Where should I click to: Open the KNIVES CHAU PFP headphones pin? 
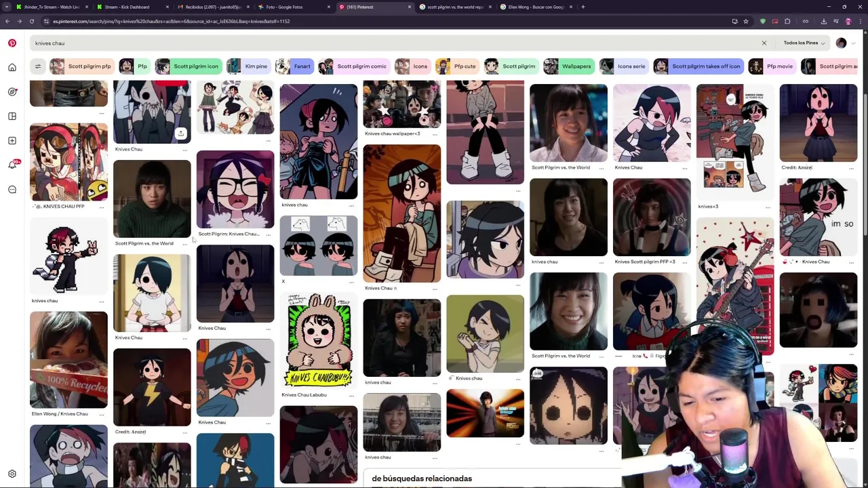click(68, 162)
